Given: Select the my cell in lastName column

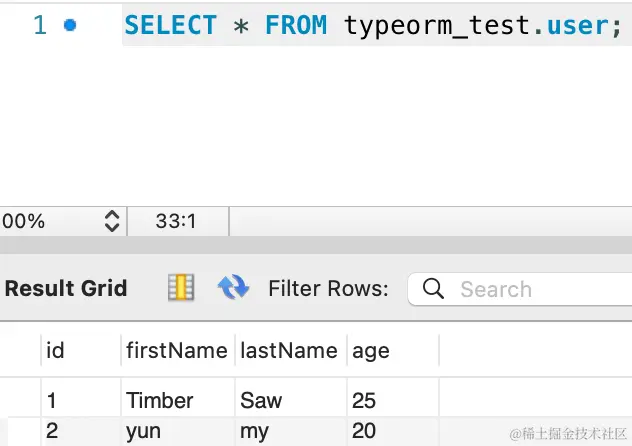Looking at the screenshot, I should [x=255, y=431].
